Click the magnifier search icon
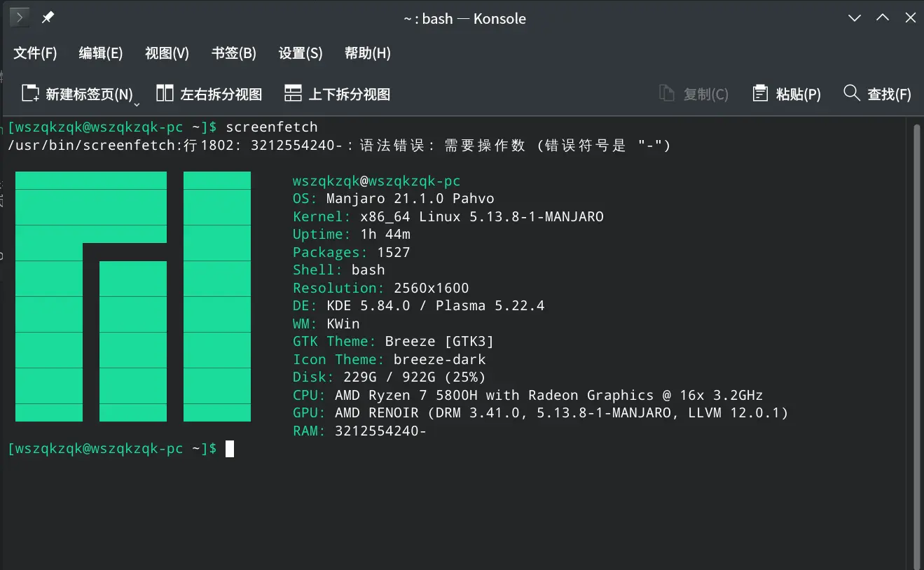Image resolution: width=924 pixels, height=570 pixels. 852,93
